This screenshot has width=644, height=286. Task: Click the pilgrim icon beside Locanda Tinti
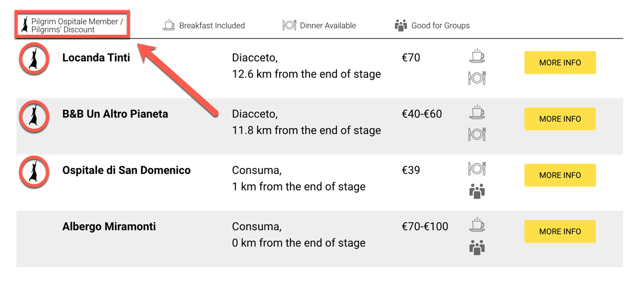coord(34,59)
